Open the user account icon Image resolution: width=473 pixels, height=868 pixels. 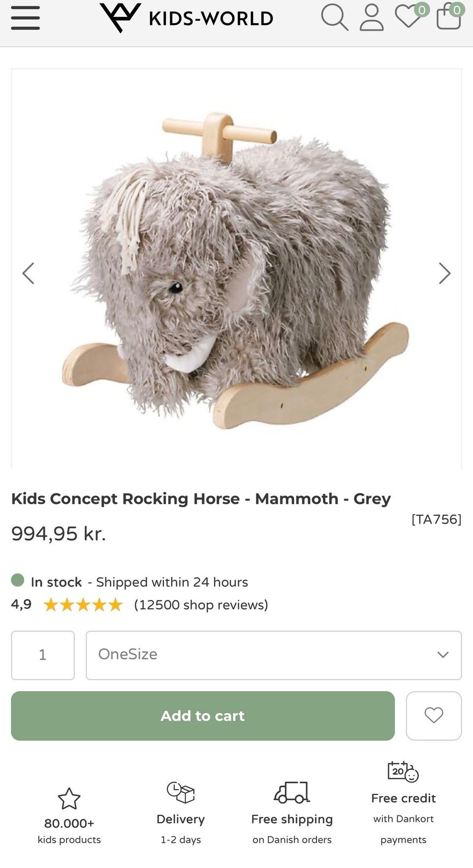pyautogui.click(x=372, y=18)
